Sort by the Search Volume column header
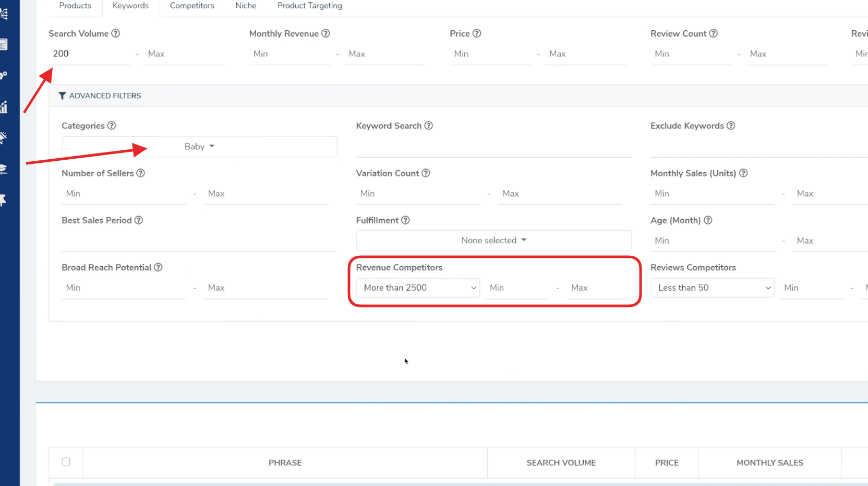Image resolution: width=868 pixels, height=486 pixels. point(561,463)
